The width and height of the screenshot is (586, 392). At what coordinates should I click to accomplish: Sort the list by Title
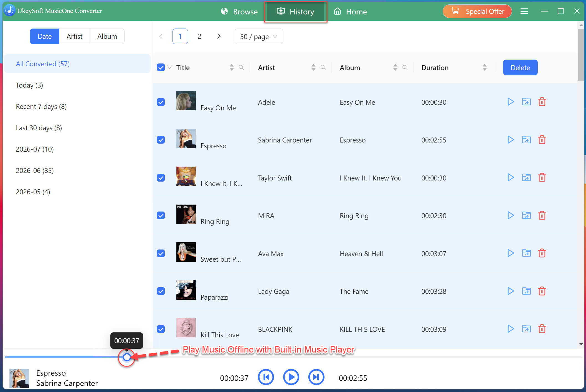pos(232,67)
